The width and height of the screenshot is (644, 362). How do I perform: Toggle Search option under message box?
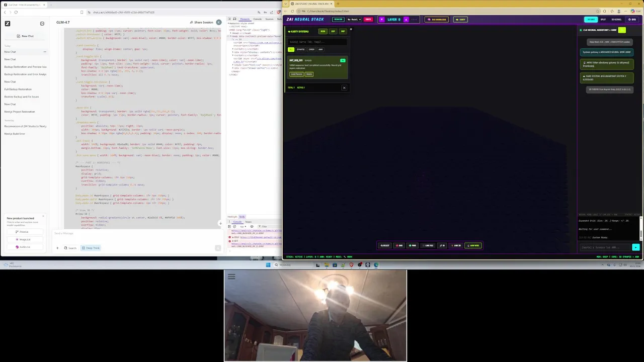click(x=70, y=248)
